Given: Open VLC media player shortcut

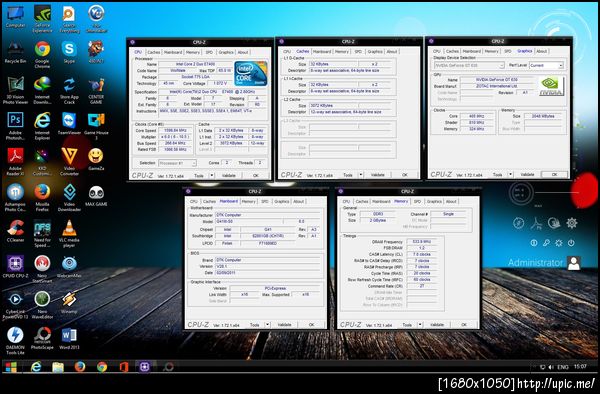Looking at the screenshot, I should point(69,234).
